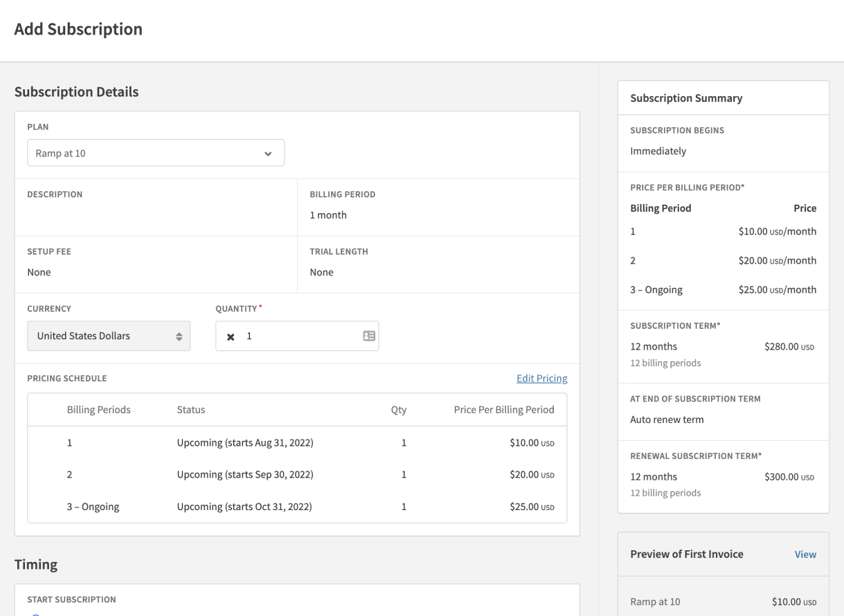Click the multiplier x icon in Quantity
The width and height of the screenshot is (844, 616).
[x=231, y=336]
